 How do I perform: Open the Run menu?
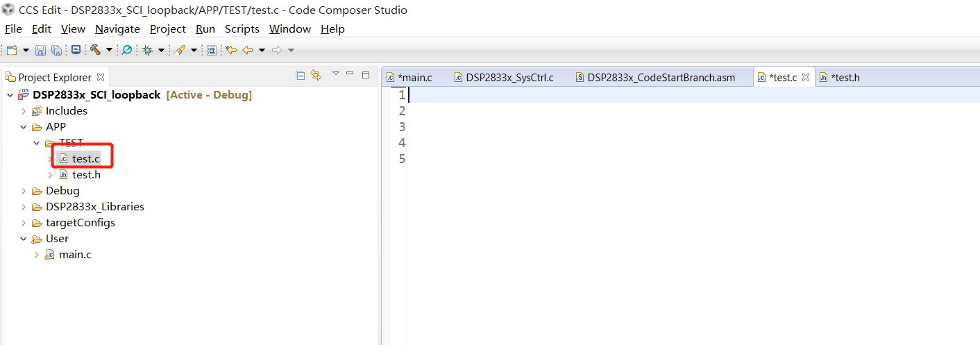[205, 28]
